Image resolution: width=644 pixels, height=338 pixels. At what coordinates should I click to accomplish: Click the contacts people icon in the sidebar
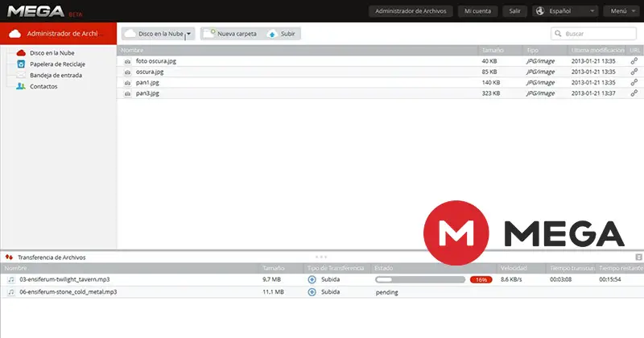click(21, 86)
